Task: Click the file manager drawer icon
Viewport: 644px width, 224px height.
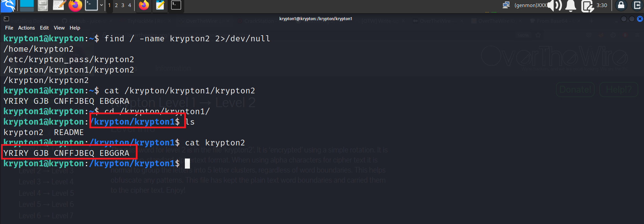Action: click(43, 5)
